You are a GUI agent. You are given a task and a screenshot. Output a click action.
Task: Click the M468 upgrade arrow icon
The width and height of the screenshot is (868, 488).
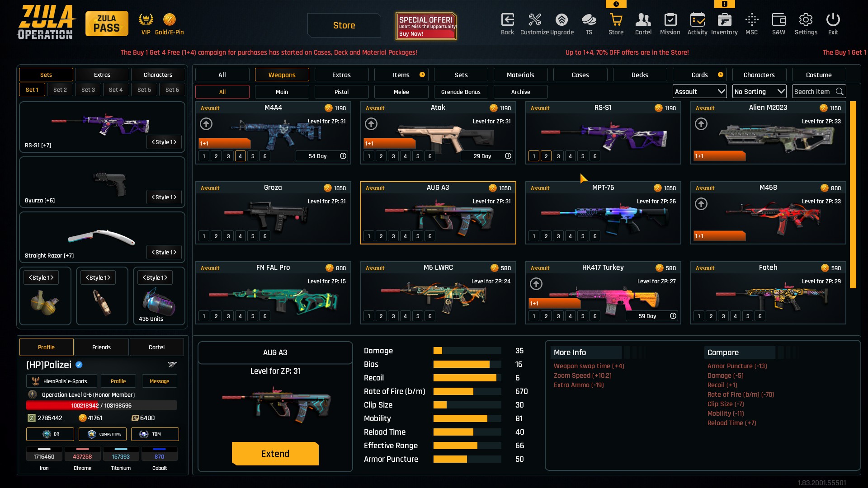pyautogui.click(x=701, y=204)
